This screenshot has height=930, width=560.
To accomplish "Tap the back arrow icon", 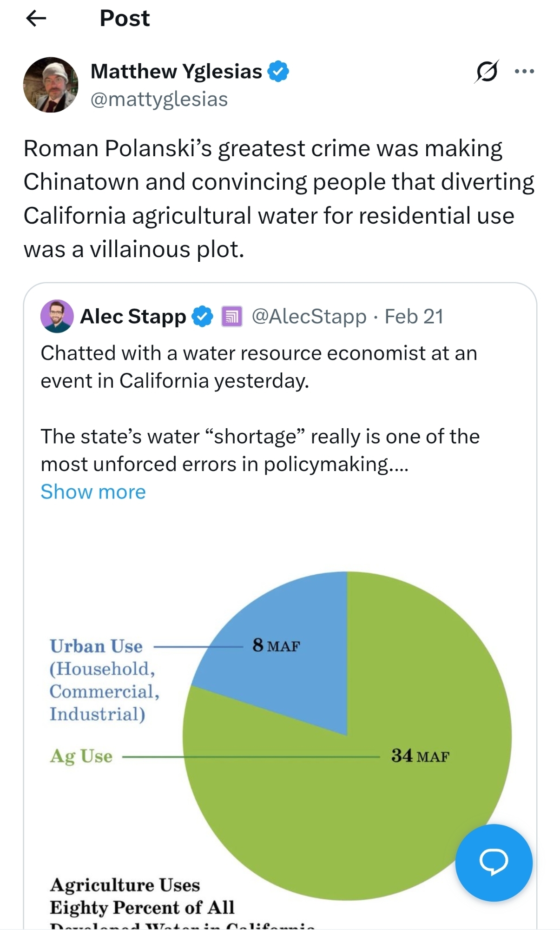I will tap(36, 19).
